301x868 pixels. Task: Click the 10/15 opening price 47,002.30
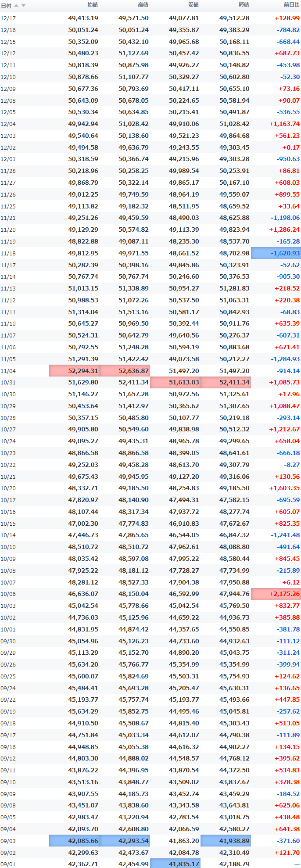[83, 524]
